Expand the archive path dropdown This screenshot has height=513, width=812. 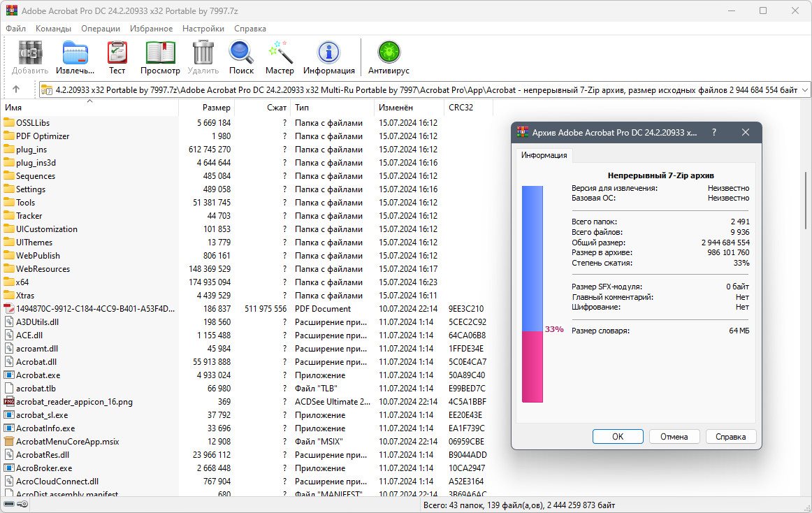tap(804, 89)
